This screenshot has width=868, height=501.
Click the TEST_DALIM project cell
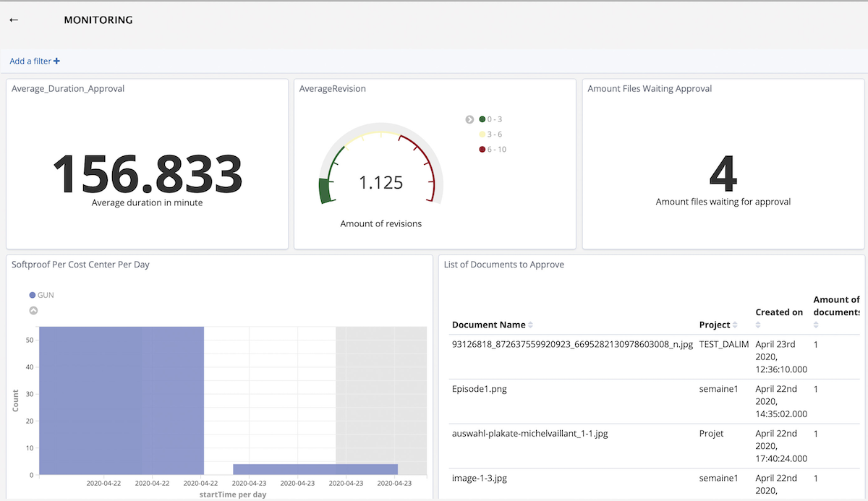point(724,345)
